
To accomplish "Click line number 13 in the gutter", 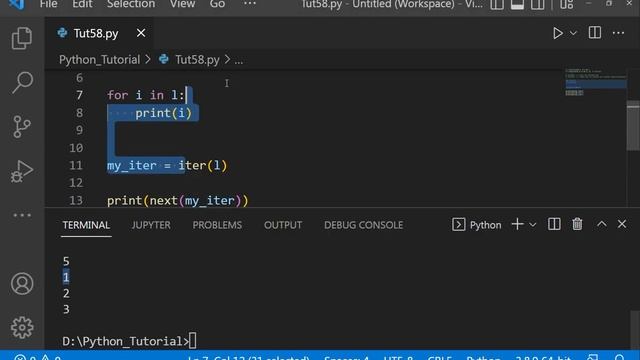I will 76,201.
